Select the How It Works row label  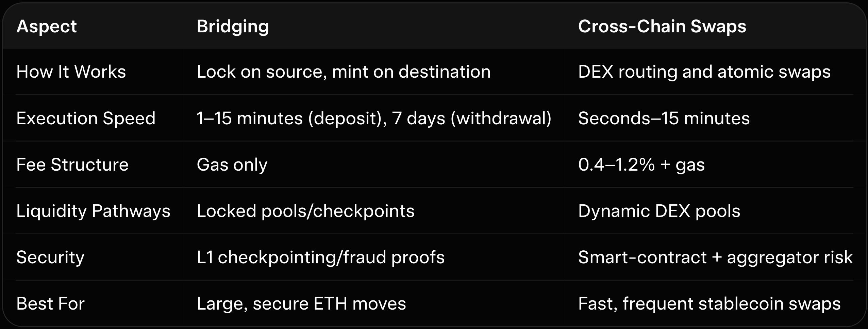pyautogui.click(x=71, y=72)
